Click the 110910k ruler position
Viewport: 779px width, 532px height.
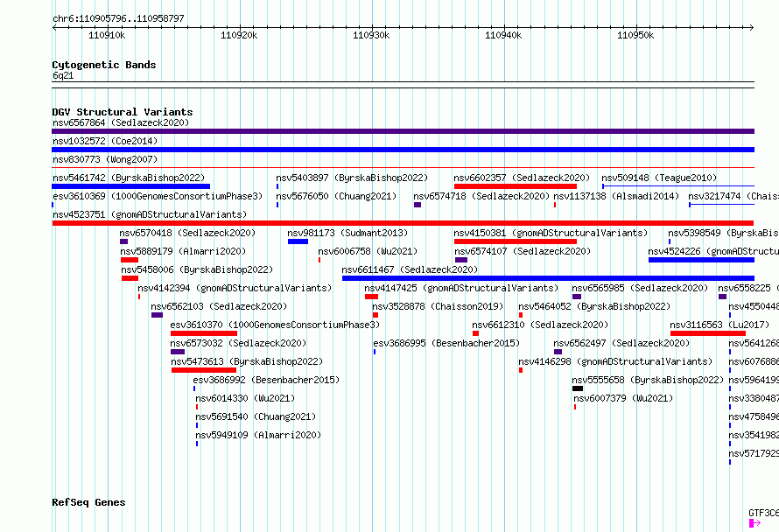coord(107,36)
